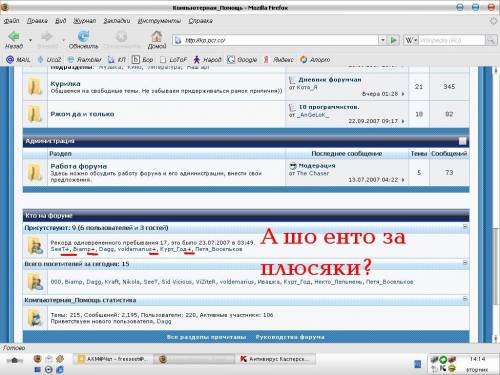Open the Вид menu
This screenshot has height=375, width=500.
(x=60, y=21)
